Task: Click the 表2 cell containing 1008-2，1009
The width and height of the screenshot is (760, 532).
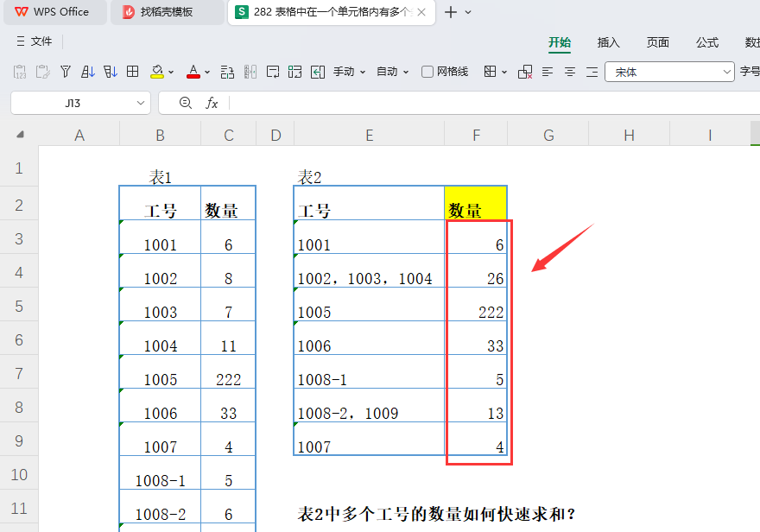Action: pyautogui.click(x=370, y=406)
